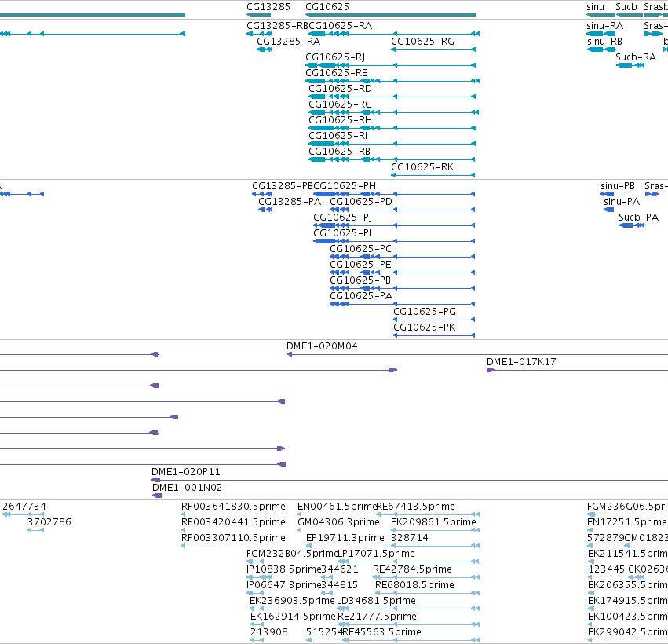Select EST RE45563.5prime

(381, 632)
